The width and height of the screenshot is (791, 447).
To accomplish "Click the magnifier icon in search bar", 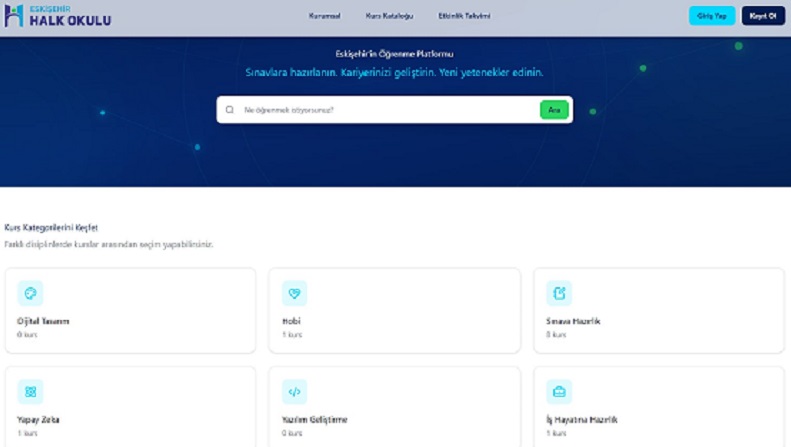I will tap(230, 110).
